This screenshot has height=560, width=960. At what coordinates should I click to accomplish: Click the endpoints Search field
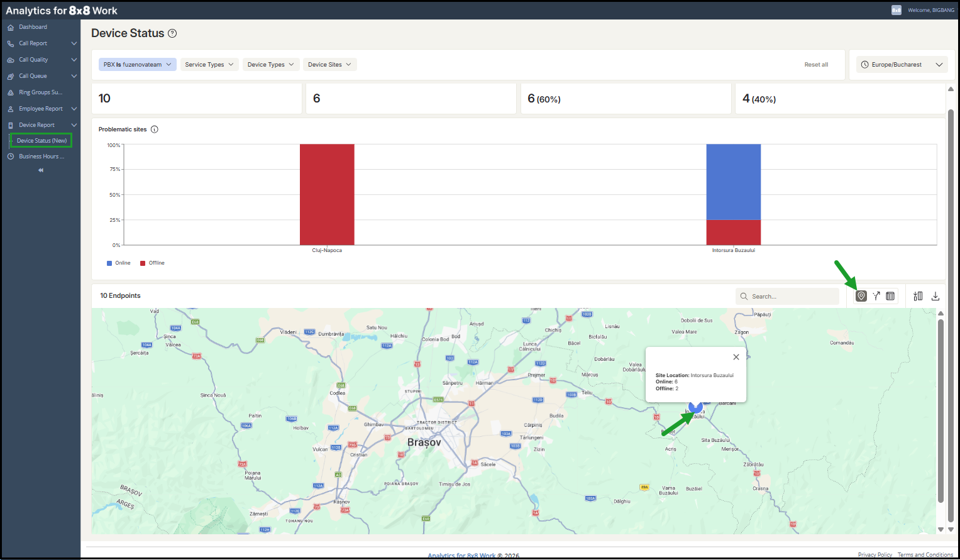[x=787, y=296]
